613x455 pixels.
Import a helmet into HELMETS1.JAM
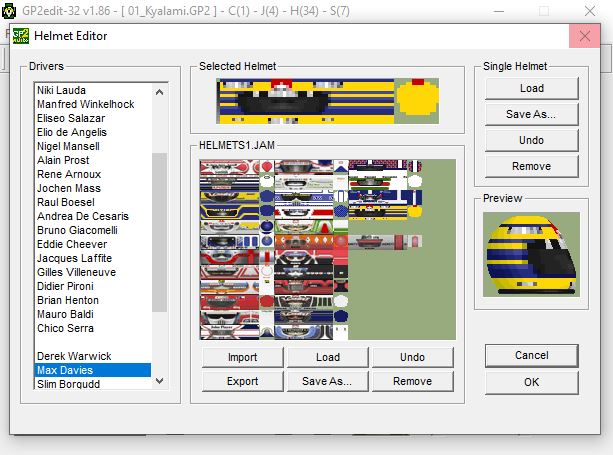[x=242, y=357]
